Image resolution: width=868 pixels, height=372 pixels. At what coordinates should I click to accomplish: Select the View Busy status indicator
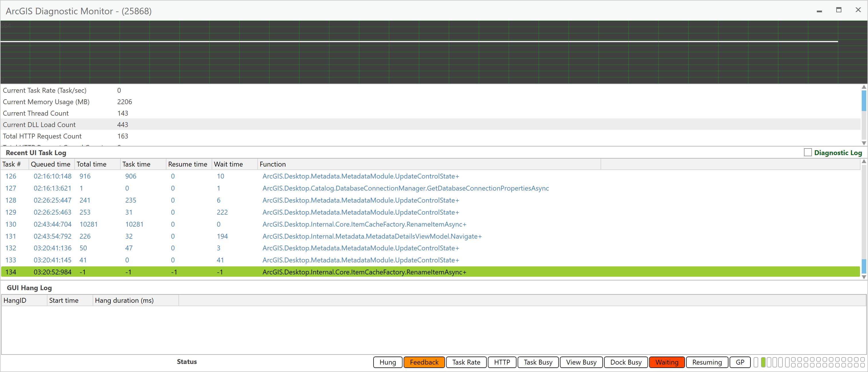click(581, 362)
